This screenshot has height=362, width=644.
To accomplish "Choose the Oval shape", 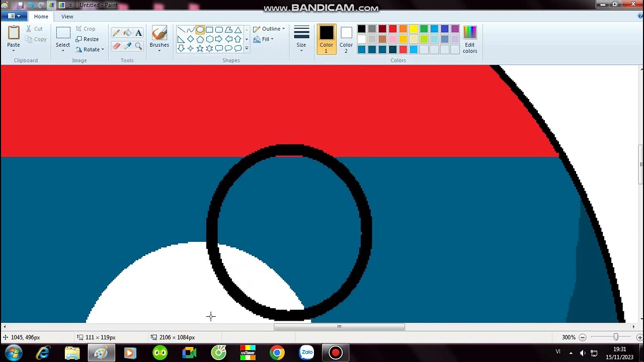I will coord(200,30).
